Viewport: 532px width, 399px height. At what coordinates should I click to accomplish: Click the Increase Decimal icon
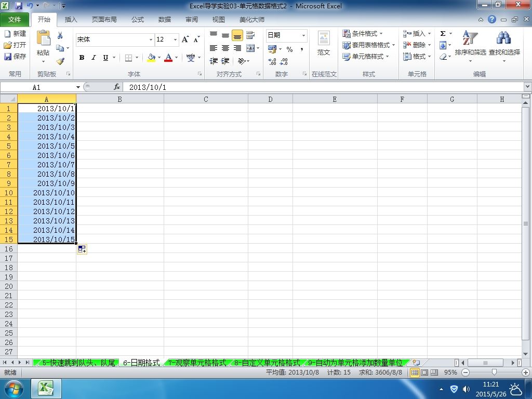pos(272,61)
